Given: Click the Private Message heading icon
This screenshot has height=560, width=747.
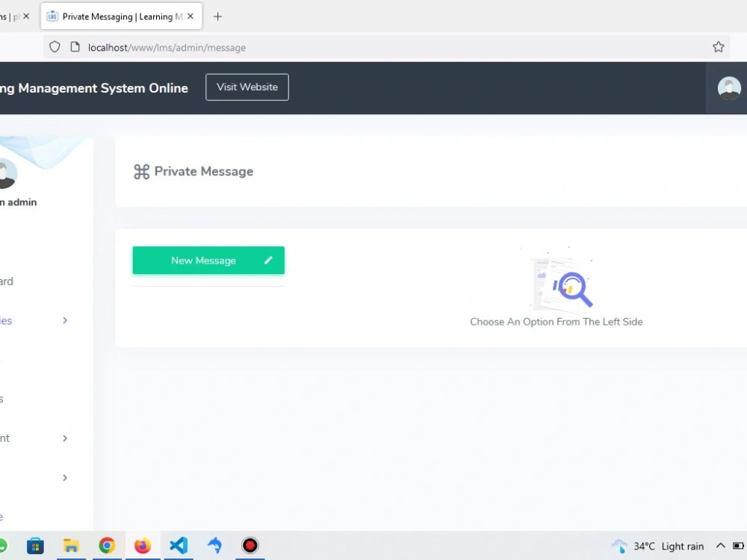Looking at the screenshot, I should (141, 172).
